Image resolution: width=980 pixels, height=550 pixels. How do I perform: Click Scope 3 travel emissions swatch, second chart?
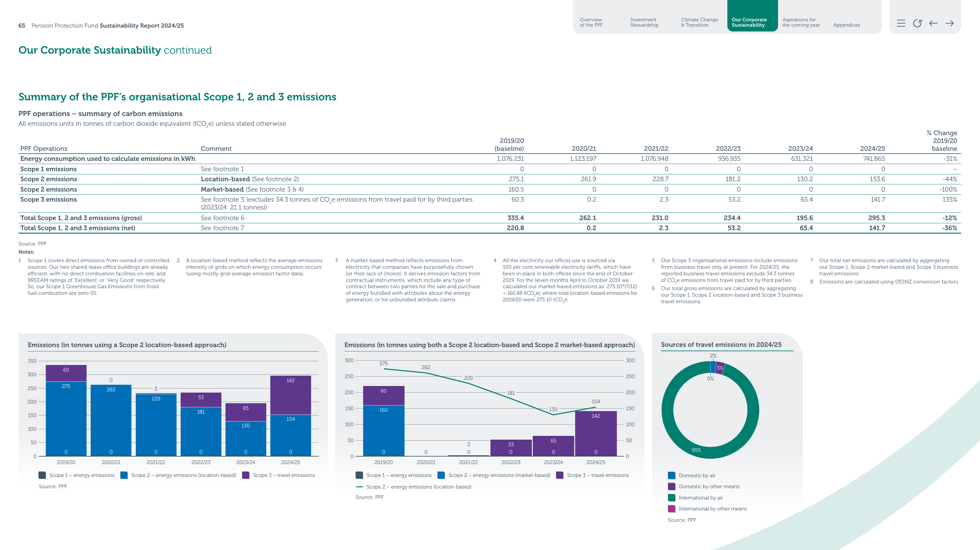tap(560, 475)
